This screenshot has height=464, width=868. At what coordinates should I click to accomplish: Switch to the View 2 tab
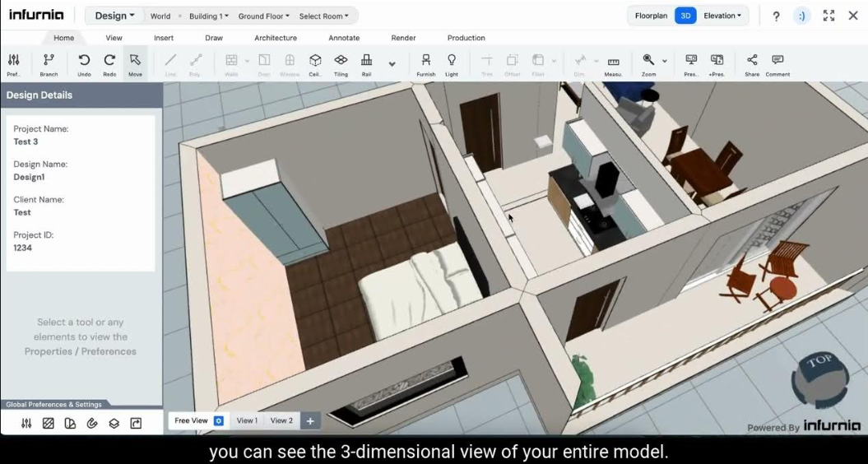pyautogui.click(x=281, y=421)
